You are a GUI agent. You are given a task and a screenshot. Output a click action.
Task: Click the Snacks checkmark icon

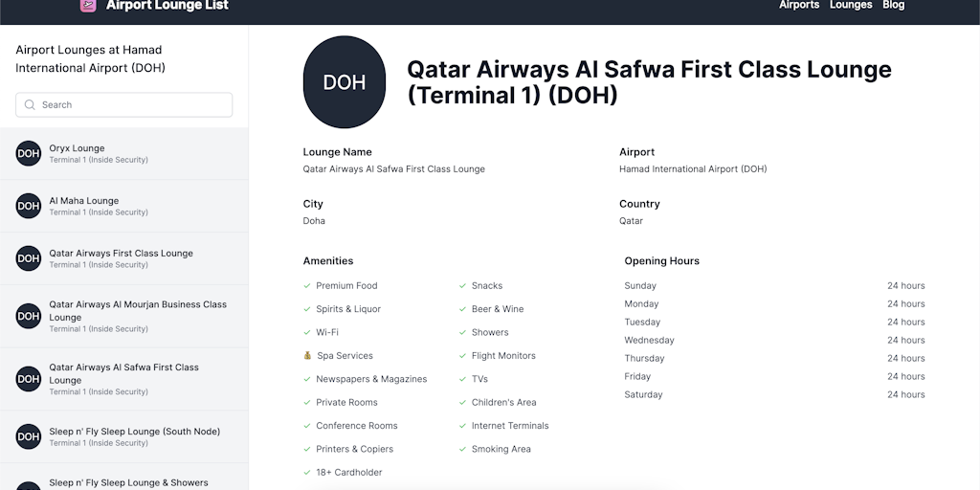462,286
